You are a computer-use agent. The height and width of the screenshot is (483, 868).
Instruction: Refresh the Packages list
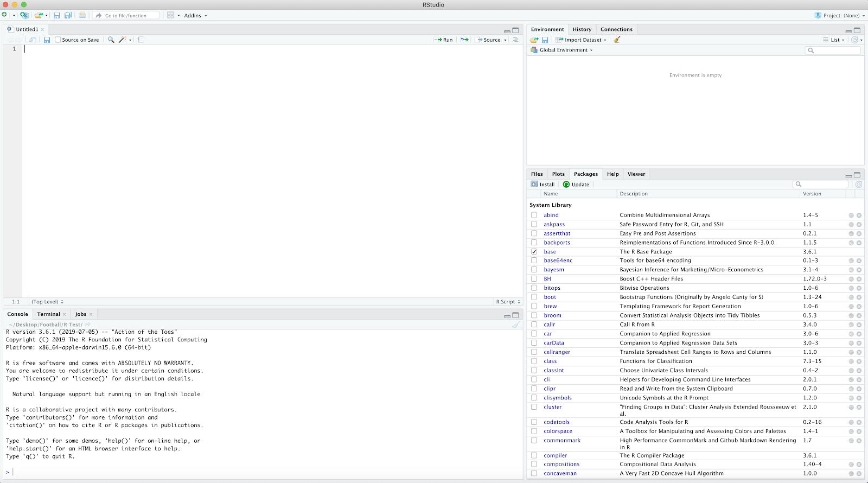(x=859, y=185)
